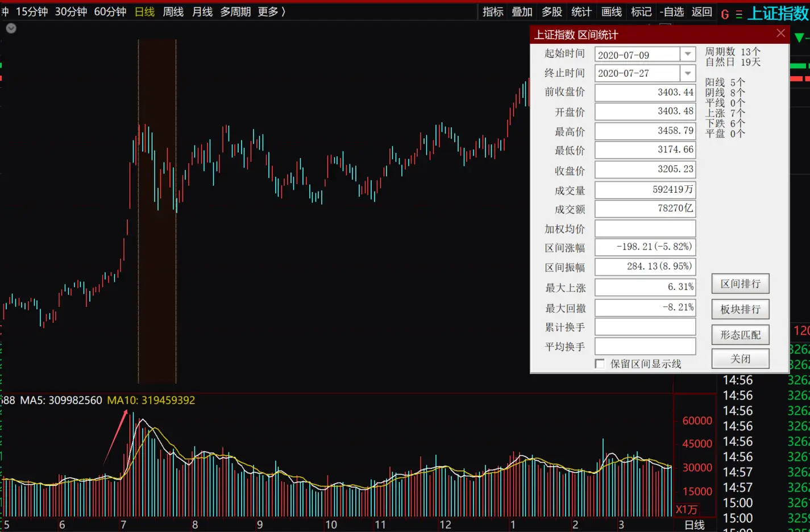This screenshot has width=810, height=532.
Task: Click the 阳线 5个 statistic
Action: coord(725,82)
